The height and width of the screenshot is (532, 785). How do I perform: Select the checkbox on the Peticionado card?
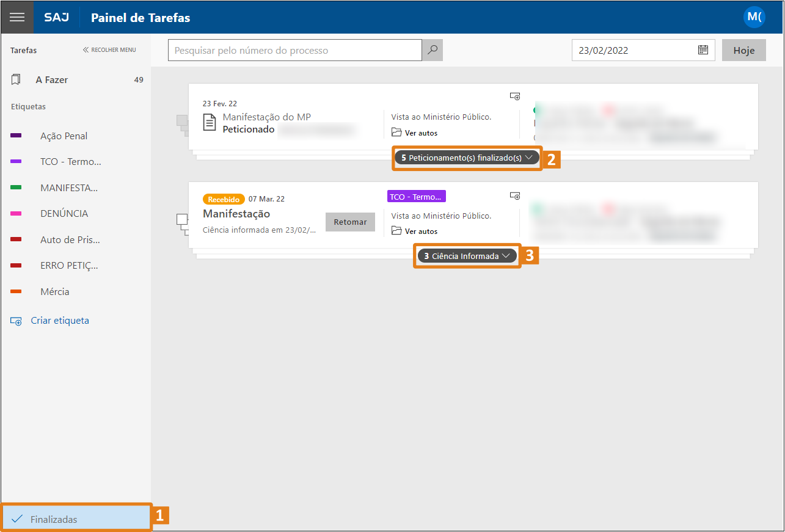pos(181,120)
